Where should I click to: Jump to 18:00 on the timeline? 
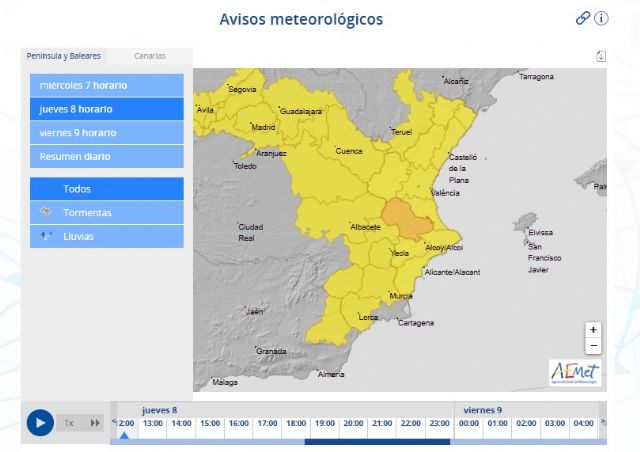(x=296, y=423)
